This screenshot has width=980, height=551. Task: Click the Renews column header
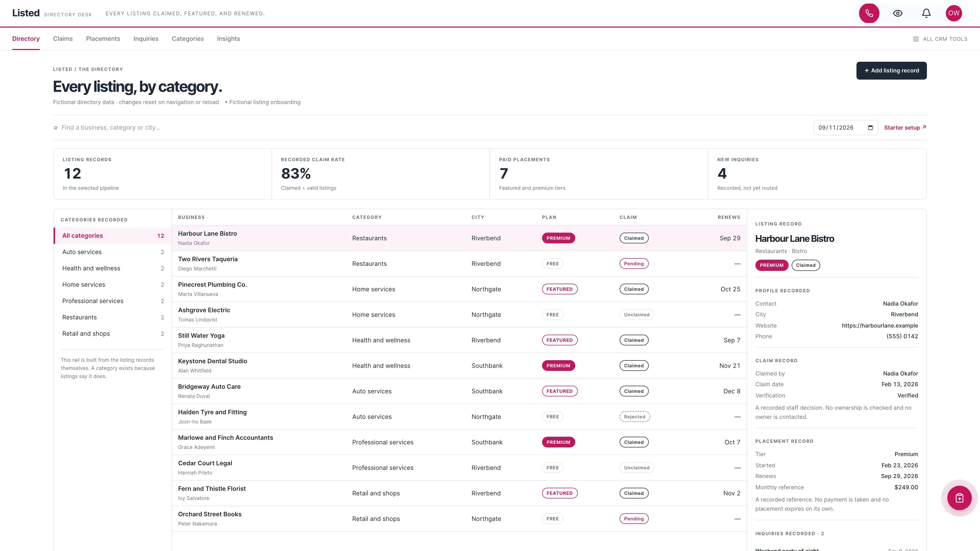[x=729, y=218]
